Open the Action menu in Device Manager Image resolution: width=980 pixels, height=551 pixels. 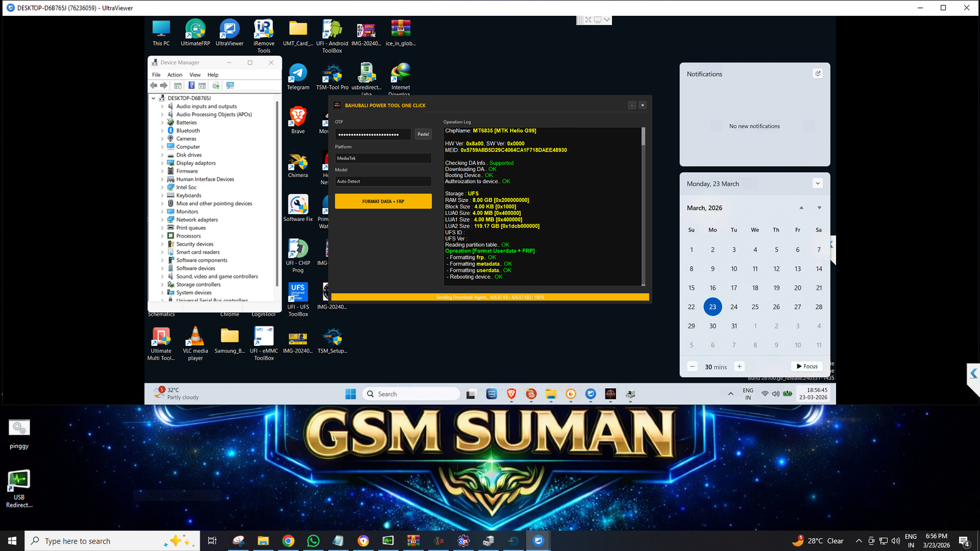tap(175, 75)
